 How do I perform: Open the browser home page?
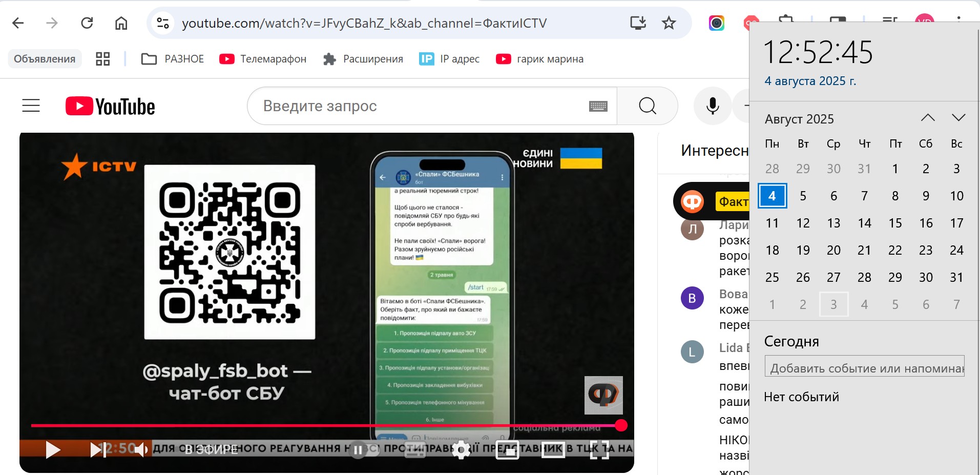(121, 23)
